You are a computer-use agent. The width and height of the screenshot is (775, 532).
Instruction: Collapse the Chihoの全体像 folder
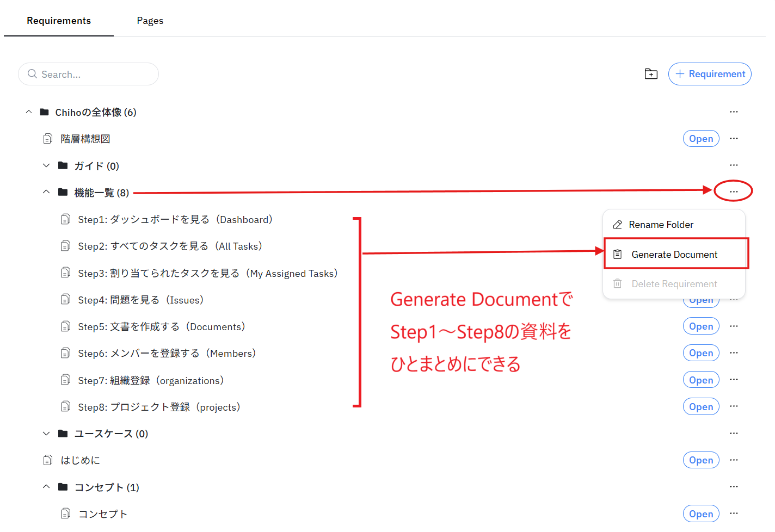[29, 112]
